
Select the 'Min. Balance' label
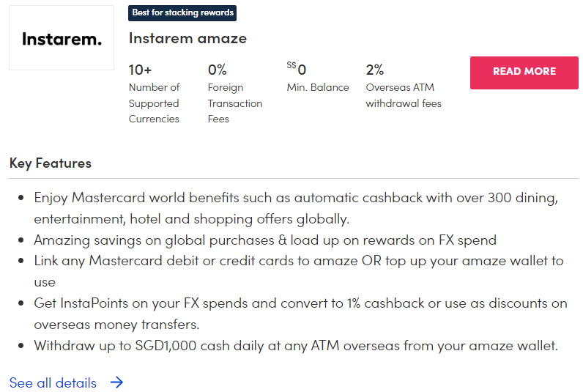[318, 87]
